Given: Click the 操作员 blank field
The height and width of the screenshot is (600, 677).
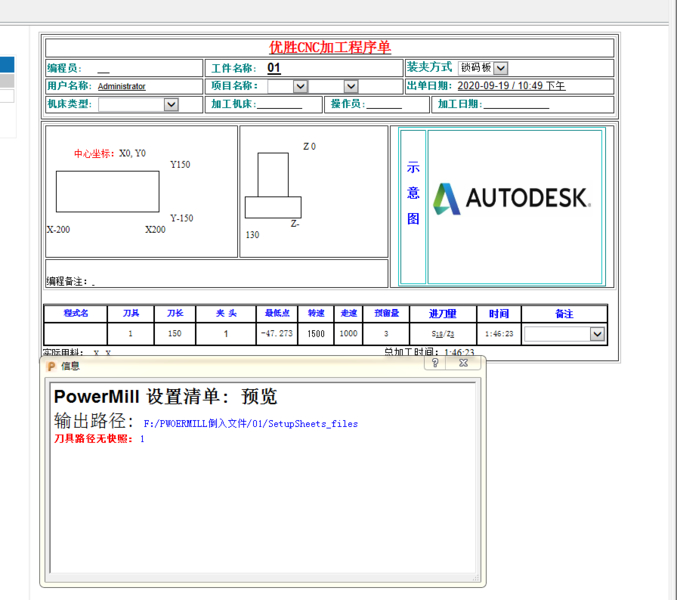Looking at the screenshot, I should [384, 104].
